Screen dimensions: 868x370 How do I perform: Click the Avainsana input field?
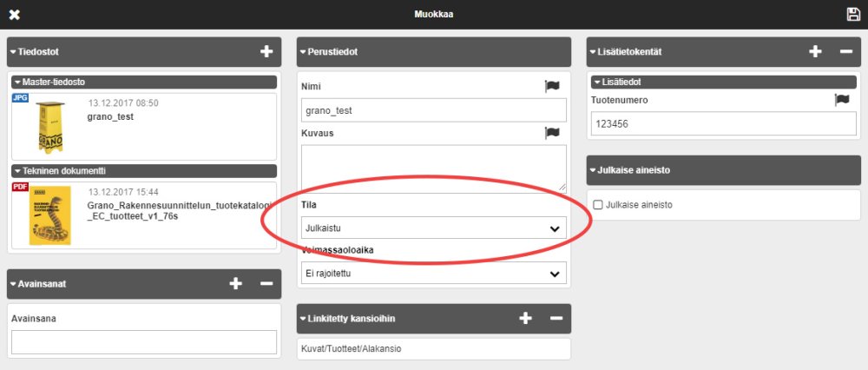click(x=144, y=342)
